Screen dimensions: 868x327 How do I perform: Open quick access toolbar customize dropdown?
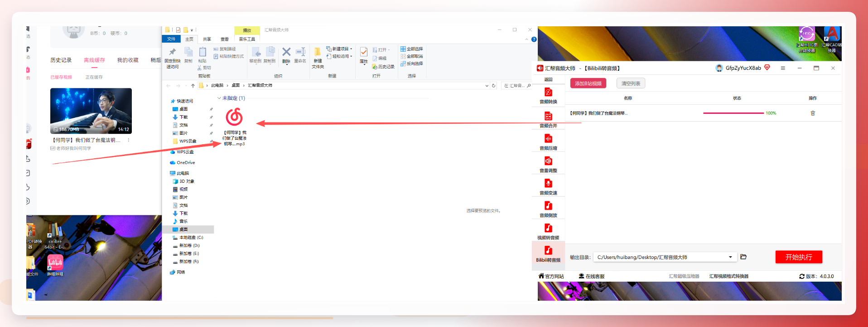(192, 30)
